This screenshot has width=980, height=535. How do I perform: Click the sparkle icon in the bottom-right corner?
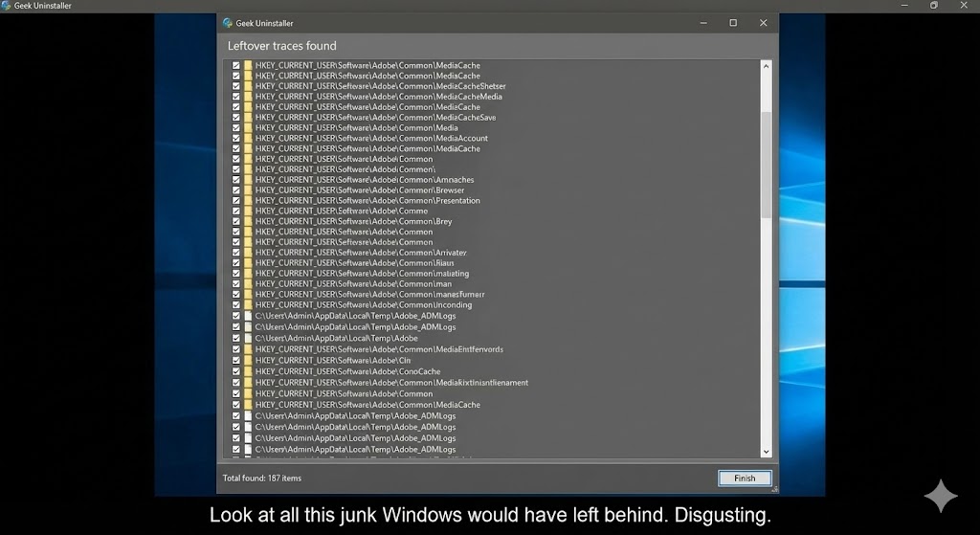coord(940,497)
